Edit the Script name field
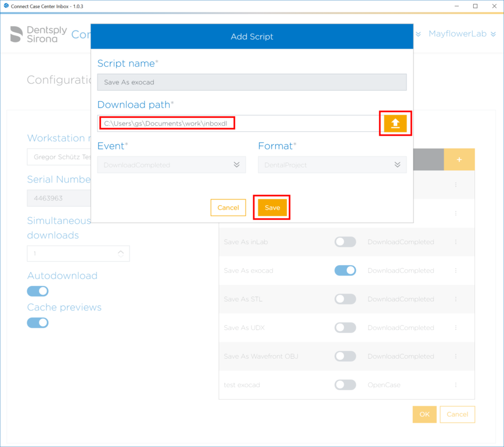Viewport: 504px width, 447px height. (x=251, y=82)
